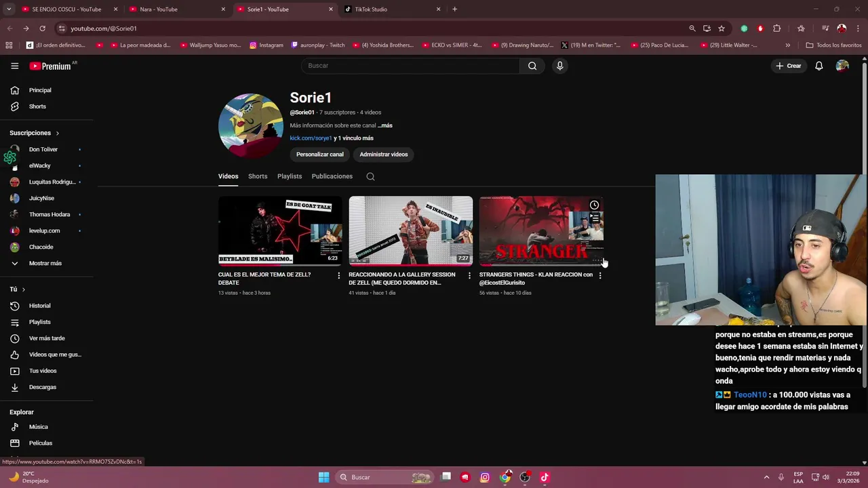Image resolution: width=868 pixels, height=488 pixels.
Task: Play REACCIONANDO A LA GALLERY SESSION thumbnail
Action: [411, 230]
